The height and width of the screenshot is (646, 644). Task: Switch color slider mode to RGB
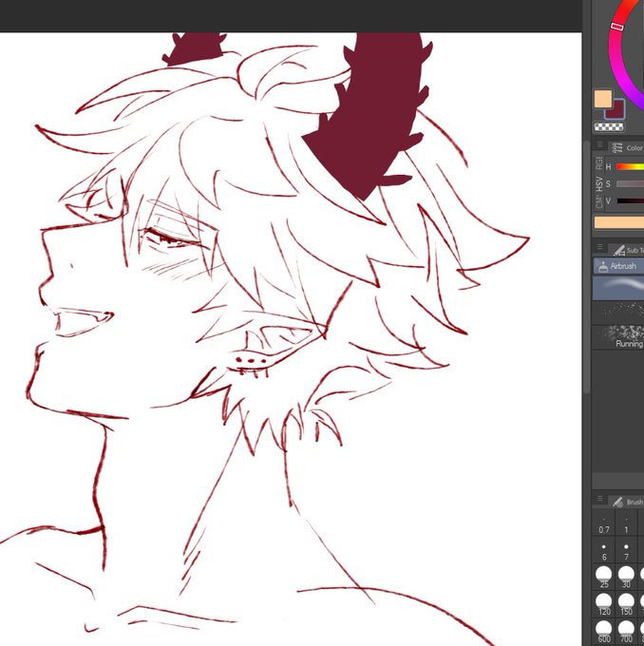click(x=599, y=163)
